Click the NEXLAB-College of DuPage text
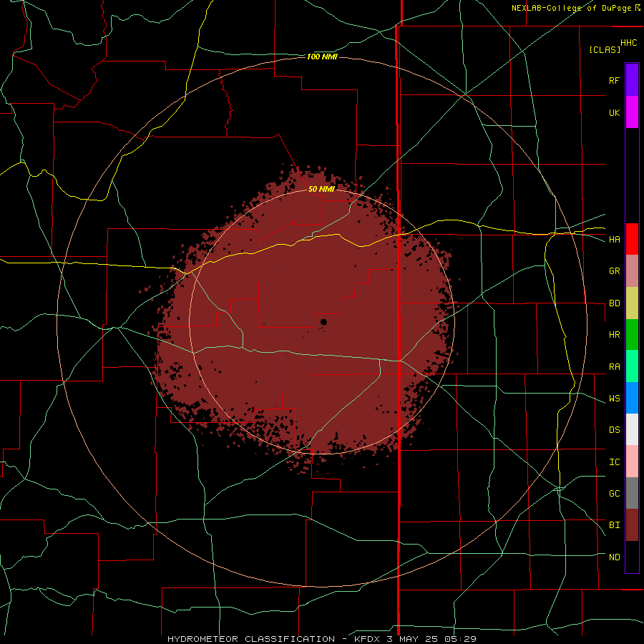 coord(571,8)
